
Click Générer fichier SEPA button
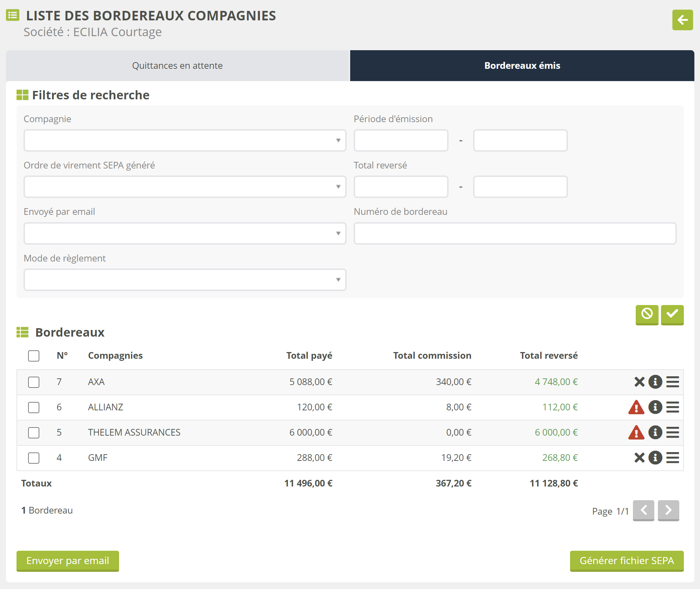click(x=626, y=561)
